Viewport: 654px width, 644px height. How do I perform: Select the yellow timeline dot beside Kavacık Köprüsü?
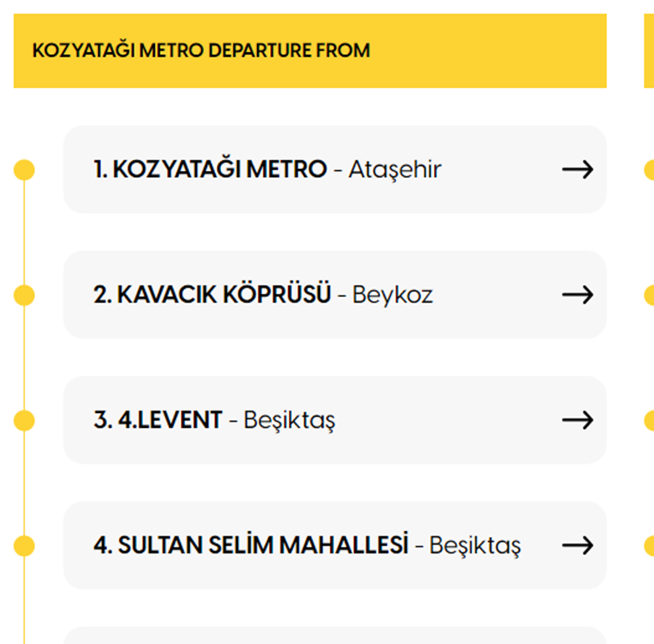(25, 295)
